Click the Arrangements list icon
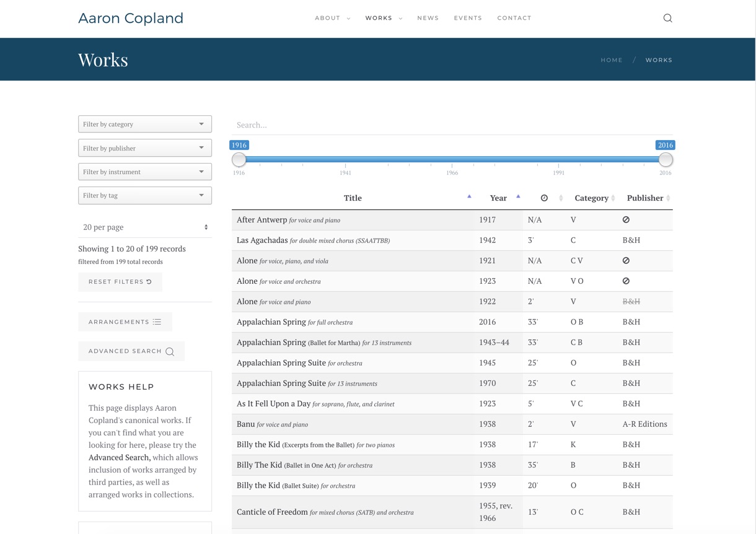Image resolution: width=756 pixels, height=534 pixels. (157, 322)
